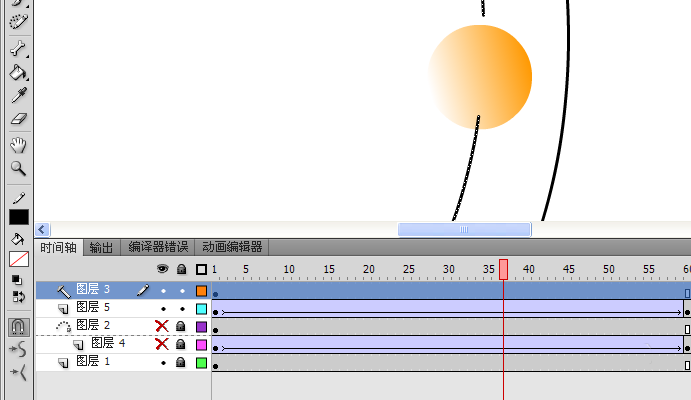Click the motion guide icon of 图层 2
691x400 pixels.
point(63,326)
